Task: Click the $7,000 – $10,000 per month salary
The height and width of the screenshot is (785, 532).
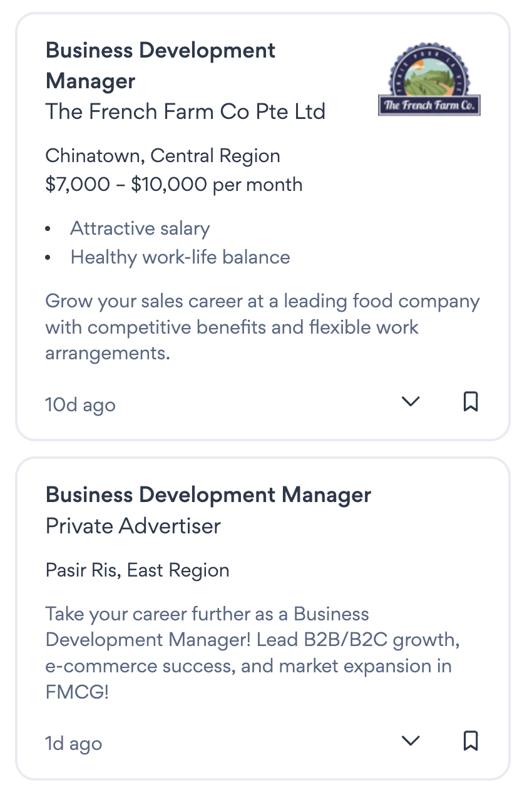Action: click(174, 185)
